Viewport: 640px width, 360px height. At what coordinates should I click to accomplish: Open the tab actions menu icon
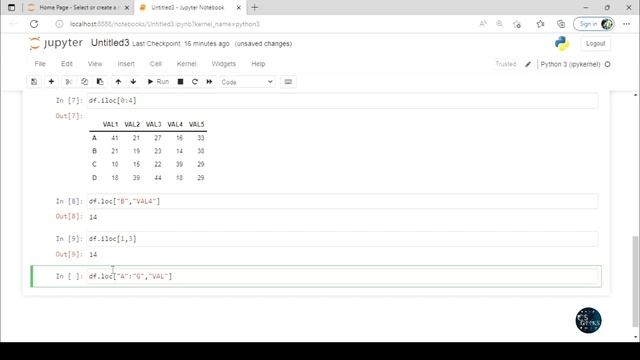11,7
